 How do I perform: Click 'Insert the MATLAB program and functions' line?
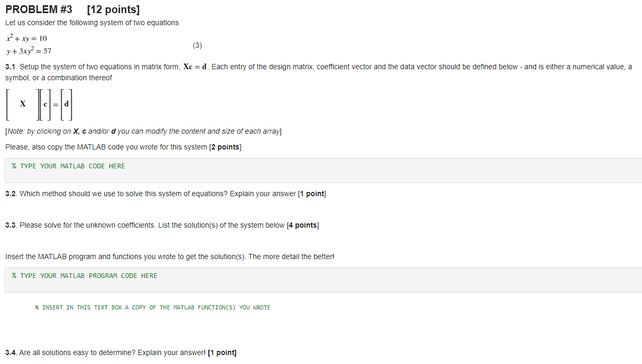click(x=169, y=256)
